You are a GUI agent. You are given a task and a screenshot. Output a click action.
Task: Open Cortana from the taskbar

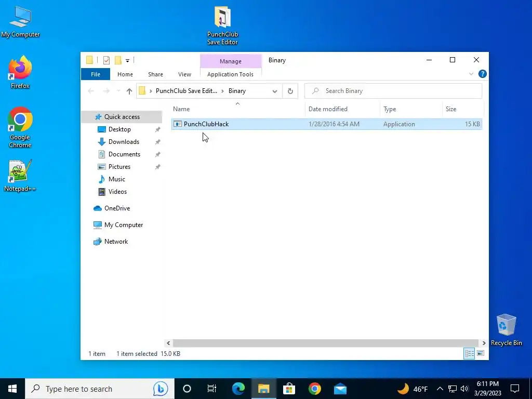click(x=187, y=389)
